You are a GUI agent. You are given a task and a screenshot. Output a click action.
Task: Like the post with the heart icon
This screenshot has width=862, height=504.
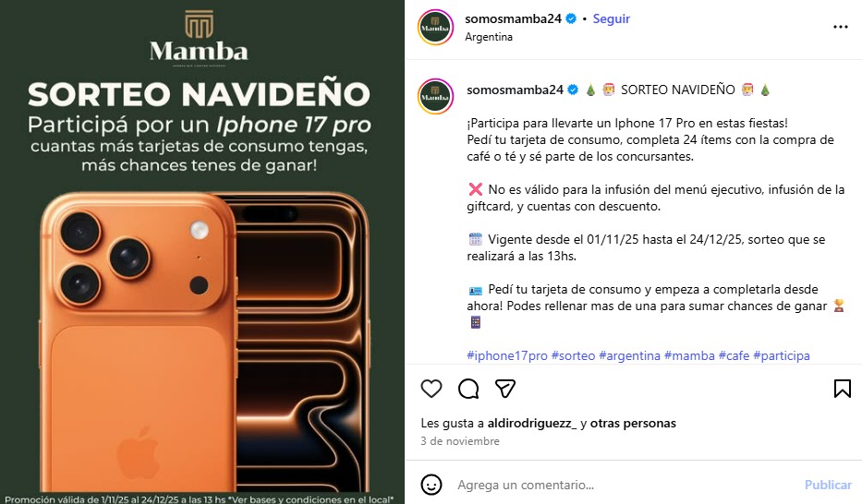pyautogui.click(x=431, y=389)
